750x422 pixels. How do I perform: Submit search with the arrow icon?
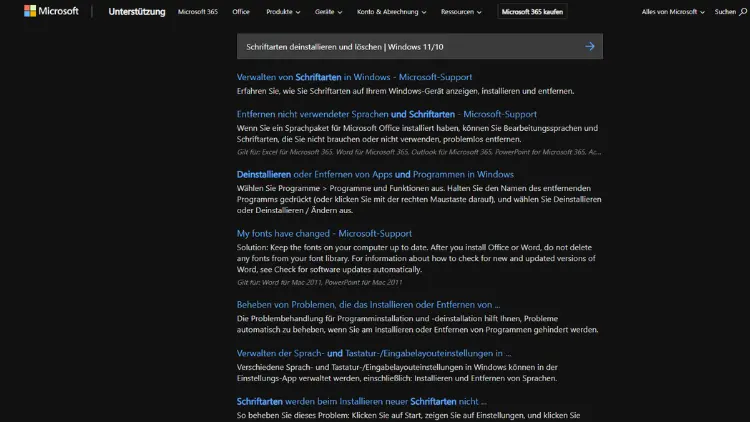click(x=590, y=46)
